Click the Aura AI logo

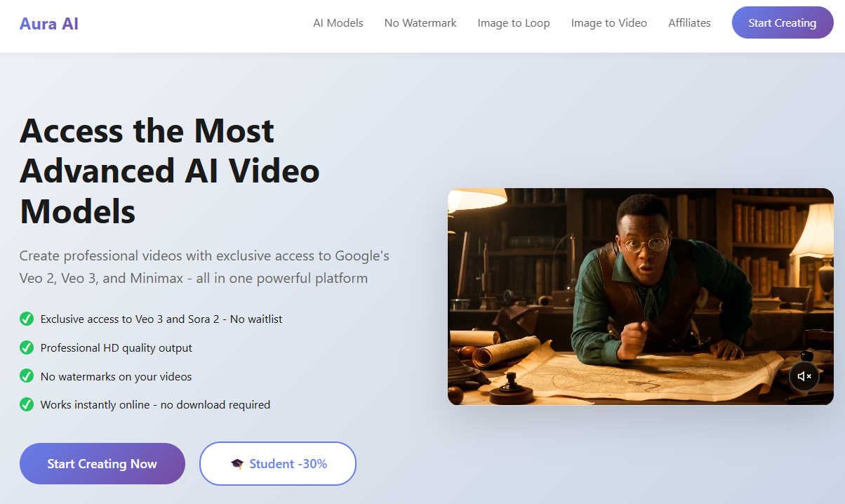pos(48,22)
